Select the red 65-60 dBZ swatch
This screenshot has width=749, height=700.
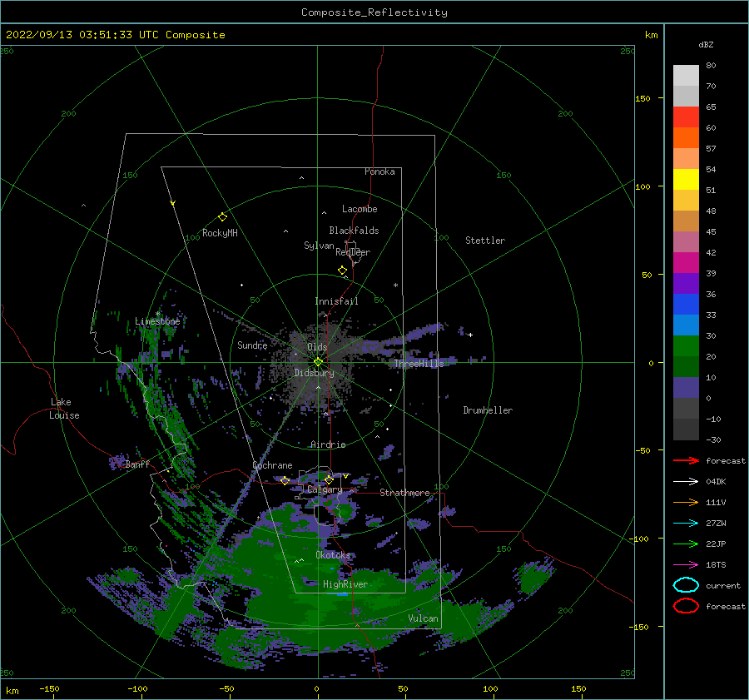click(686, 117)
